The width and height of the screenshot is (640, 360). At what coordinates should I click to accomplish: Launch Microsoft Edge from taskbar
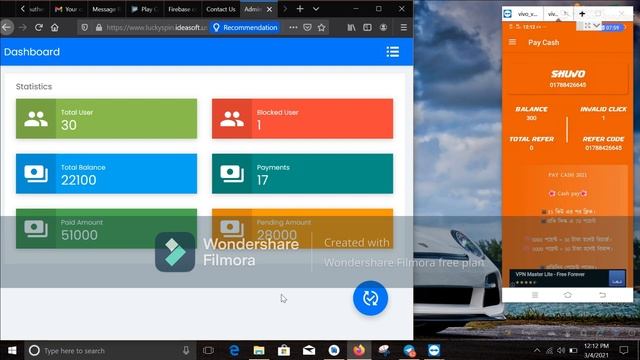(234, 350)
